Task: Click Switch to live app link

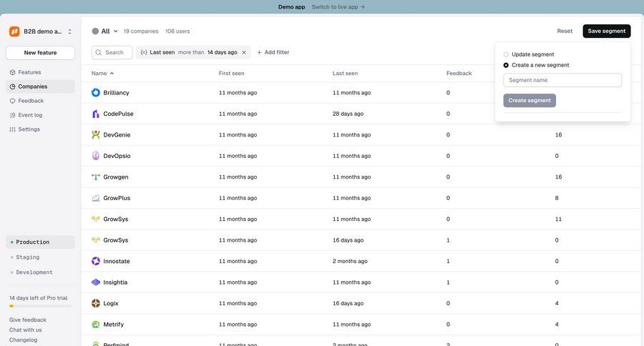Action: (338, 7)
